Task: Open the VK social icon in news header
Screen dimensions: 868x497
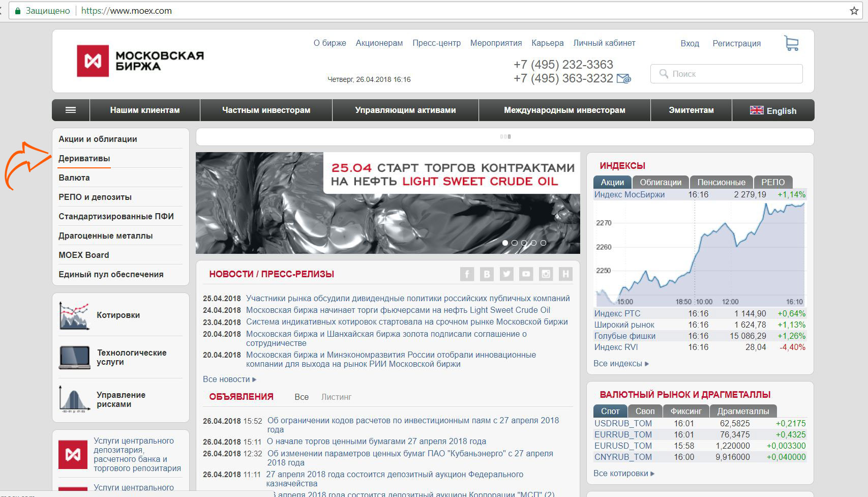Action: coord(487,274)
